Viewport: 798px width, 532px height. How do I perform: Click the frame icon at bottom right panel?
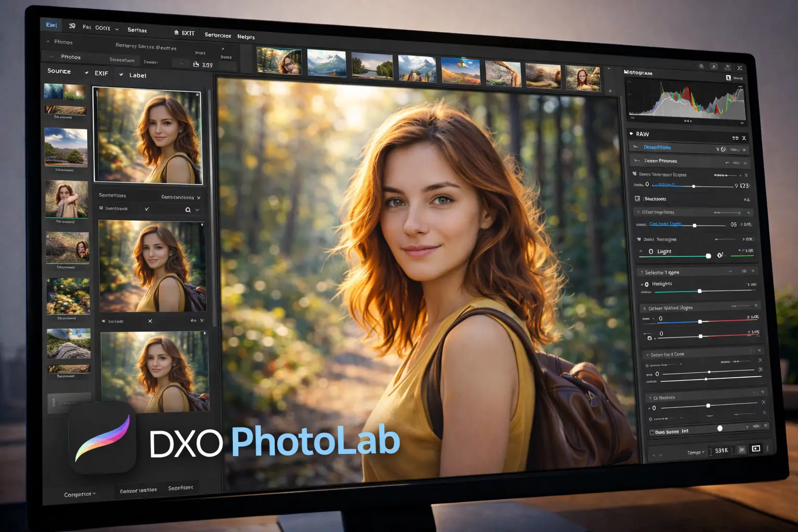tap(756, 448)
